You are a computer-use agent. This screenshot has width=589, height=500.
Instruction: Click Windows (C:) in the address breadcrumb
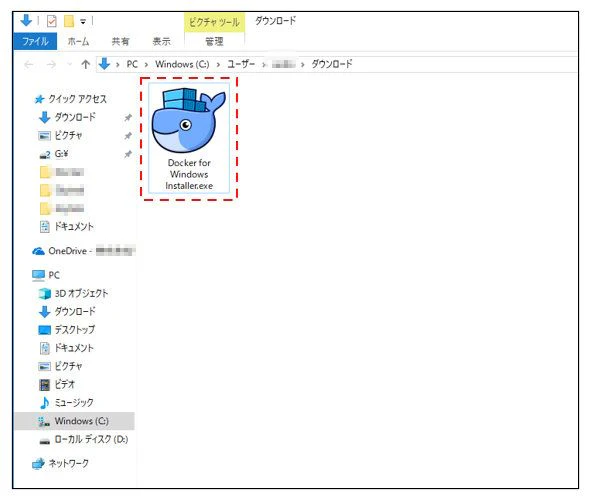pos(182,64)
